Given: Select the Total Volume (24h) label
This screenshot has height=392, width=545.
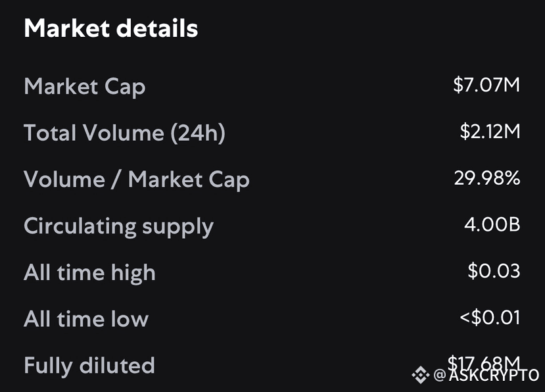Looking at the screenshot, I should (x=125, y=133).
